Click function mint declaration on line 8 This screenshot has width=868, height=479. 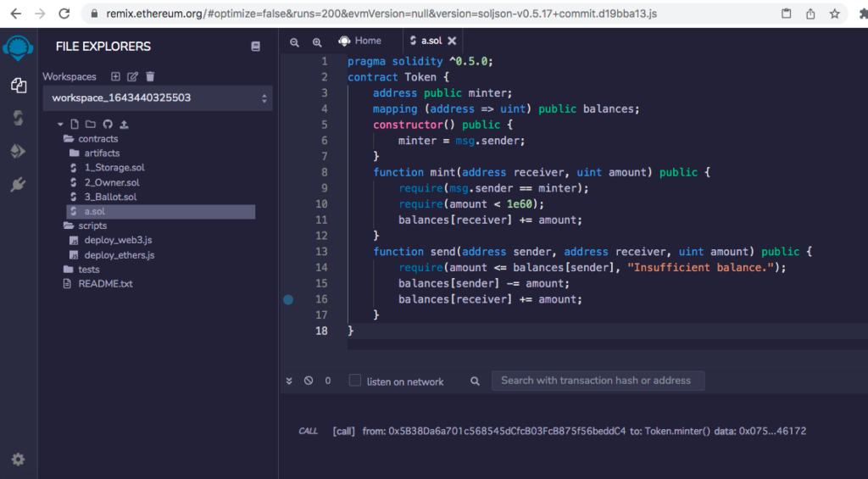pyautogui.click(x=542, y=172)
